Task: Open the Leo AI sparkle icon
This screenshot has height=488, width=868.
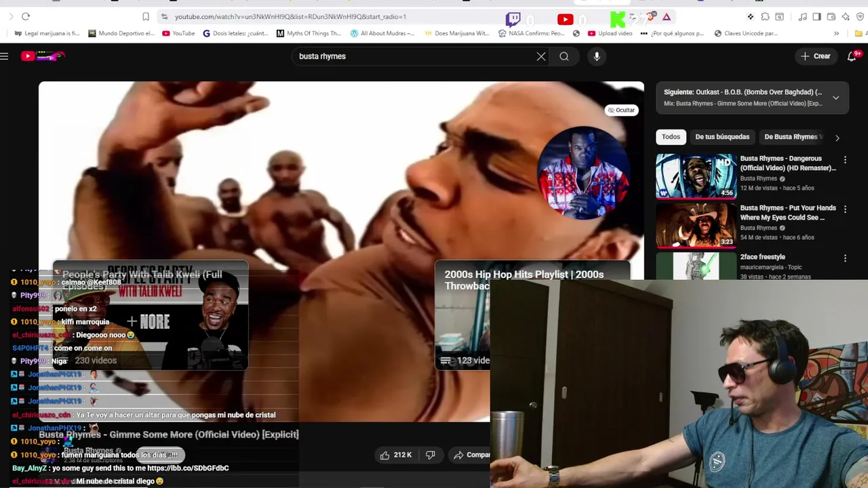Action: point(846,17)
